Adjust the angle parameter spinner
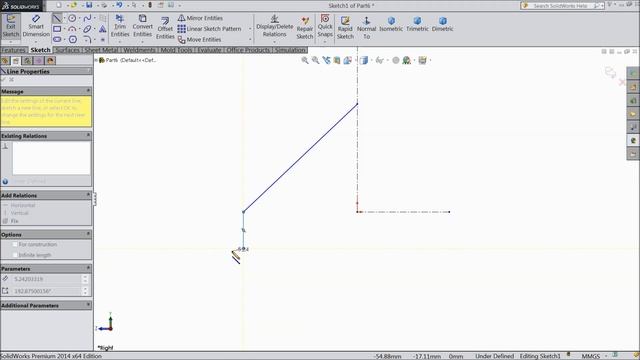The width and height of the screenshot is (640, 360). point(85,291)
